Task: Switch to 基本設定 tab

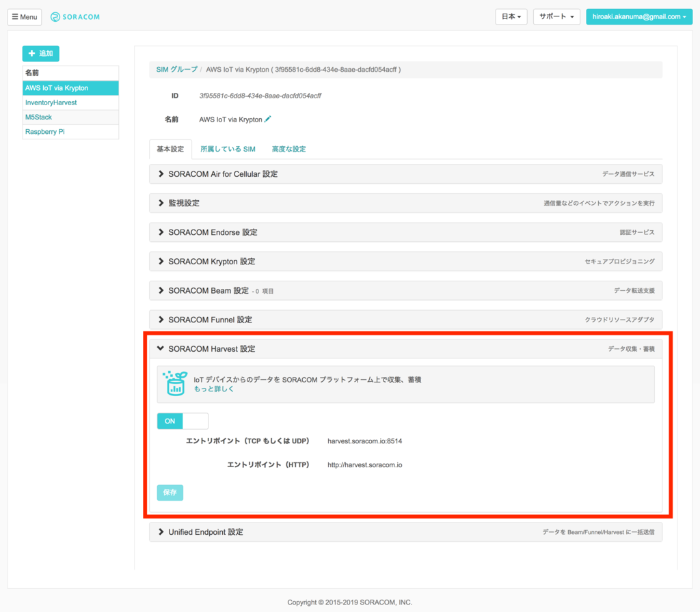Action: [170, 149]
